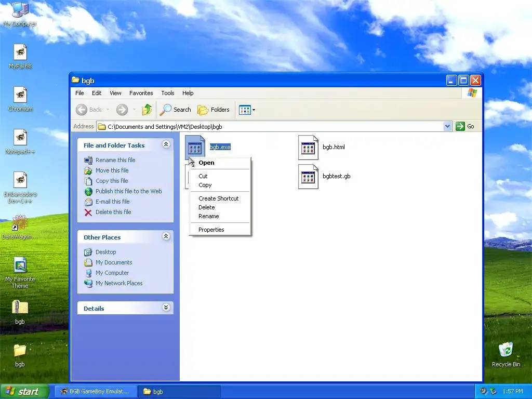
Task: Click the bgbtest.gb file name
Action: [x=336, y=176]
